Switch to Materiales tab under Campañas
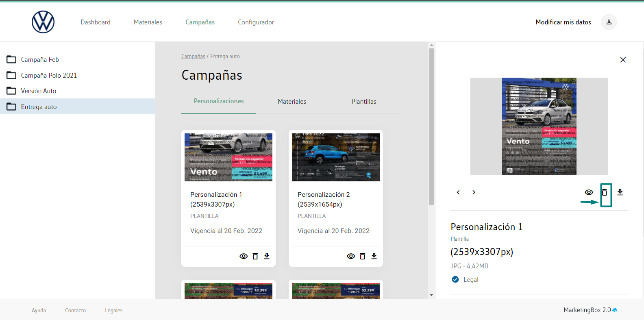Screen dimensions: 644x320 point(292,101)
